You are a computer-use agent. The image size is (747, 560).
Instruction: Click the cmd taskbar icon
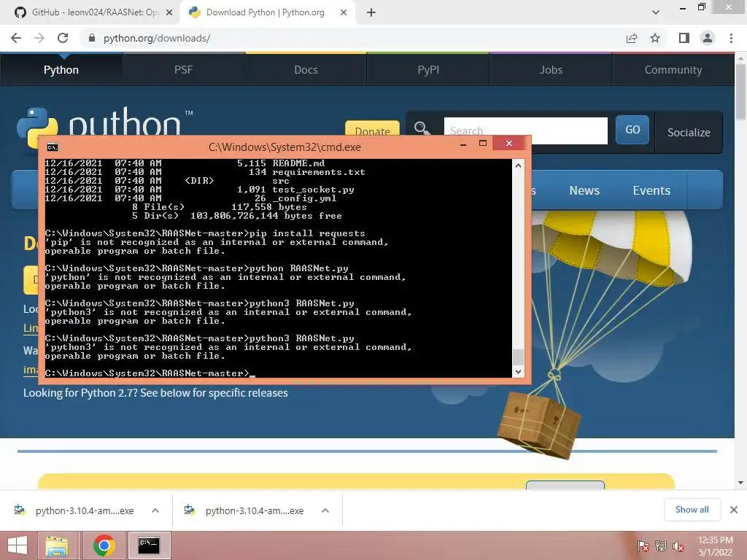coord(149,545)
